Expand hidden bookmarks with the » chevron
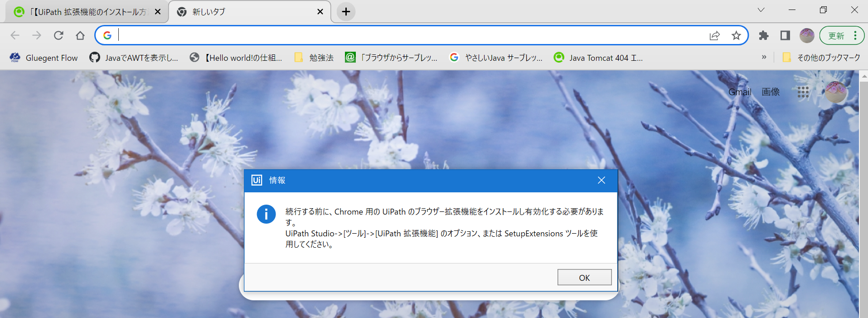 click(x=764, y=57)
